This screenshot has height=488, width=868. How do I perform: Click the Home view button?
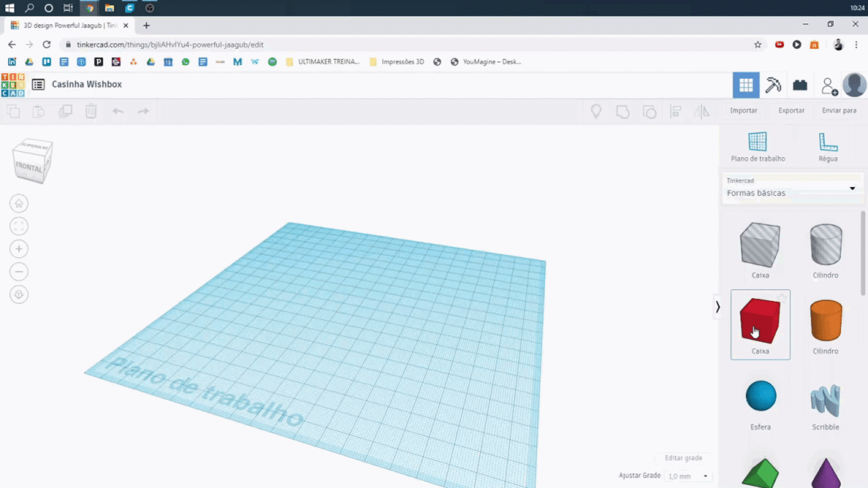coord(19,203)
